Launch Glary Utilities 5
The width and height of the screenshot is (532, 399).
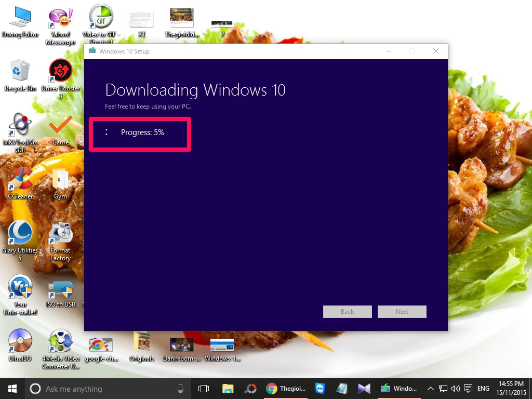[20, 241]
